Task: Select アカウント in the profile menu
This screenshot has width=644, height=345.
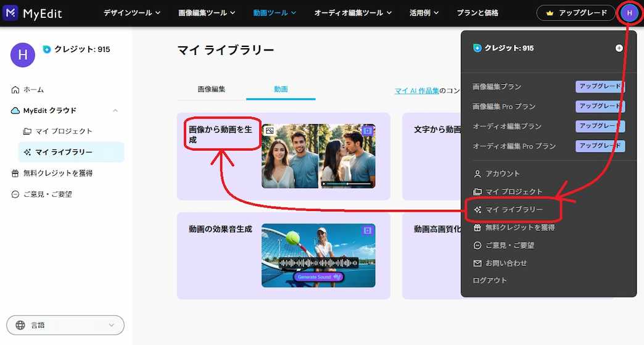Action: pyautogui.click(x=502, y=173)
